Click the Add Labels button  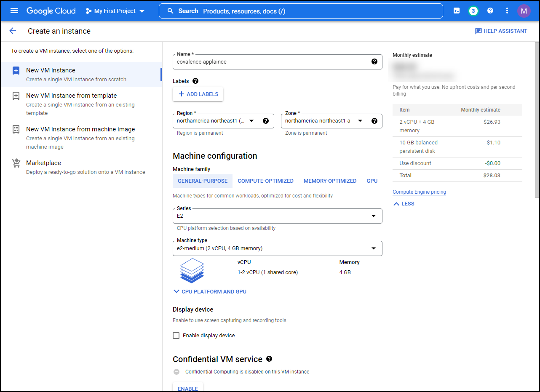pyautogui.click(x=198, y=94)
